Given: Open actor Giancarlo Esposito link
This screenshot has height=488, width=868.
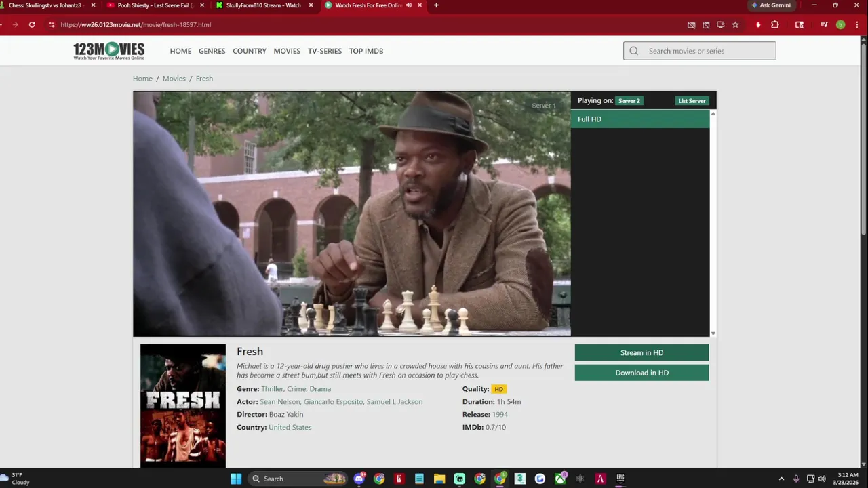Looking at the screenshot, I should [x=334, y=402].
